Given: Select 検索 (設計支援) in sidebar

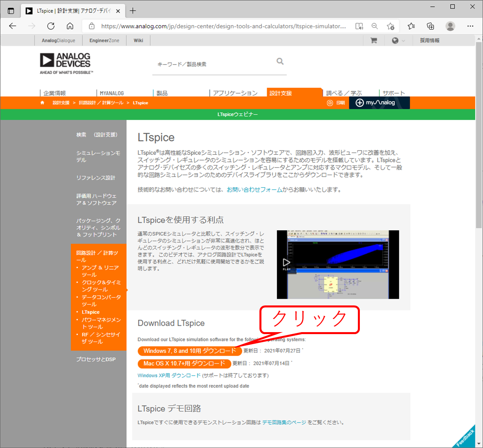Looking at the screenshot, I should [x=97, y=135].
